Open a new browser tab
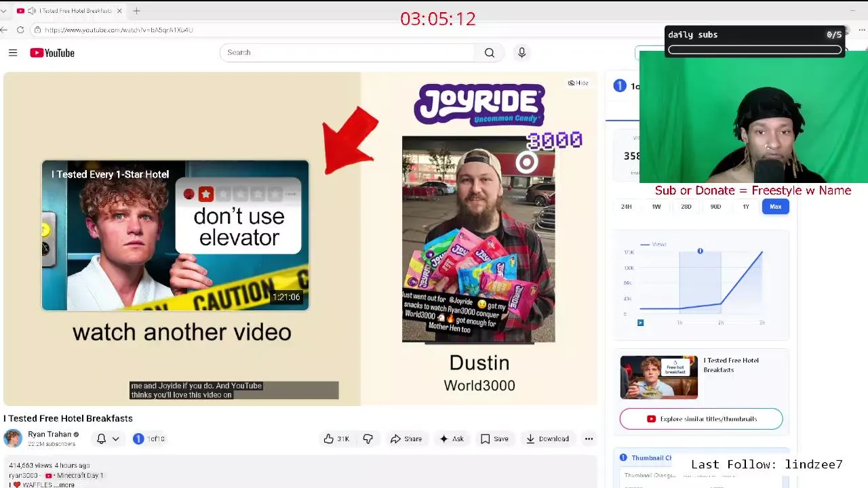 pyautogui.click(x=136, y=11)
